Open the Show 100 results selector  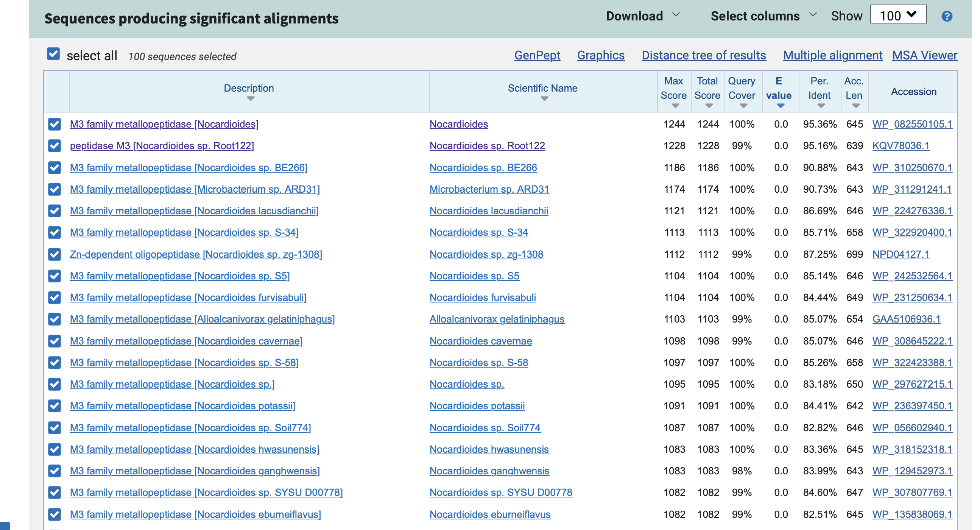pyautogui.click(x=898, y=15)
